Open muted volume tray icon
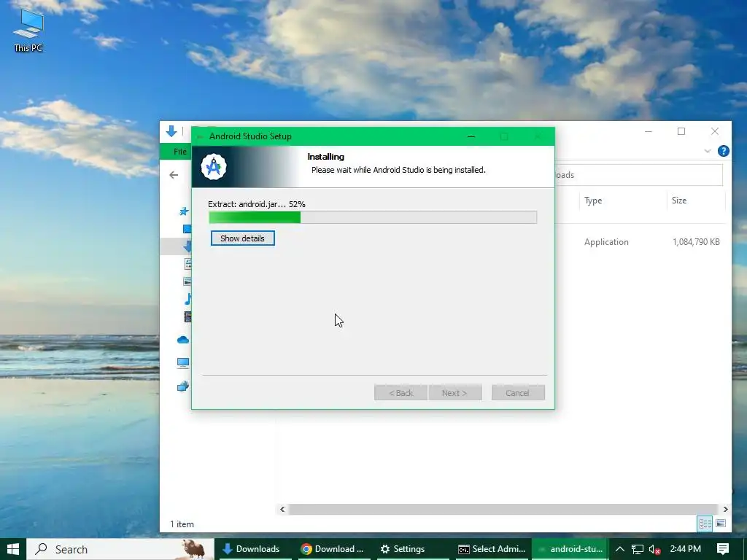This screenshot has width=747, height=560. click(x=655, y=549)
